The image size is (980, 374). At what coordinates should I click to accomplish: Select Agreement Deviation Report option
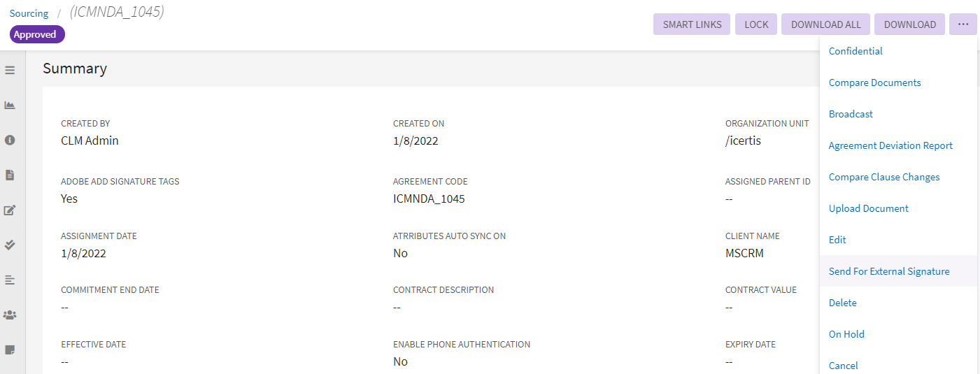(890, 145)
